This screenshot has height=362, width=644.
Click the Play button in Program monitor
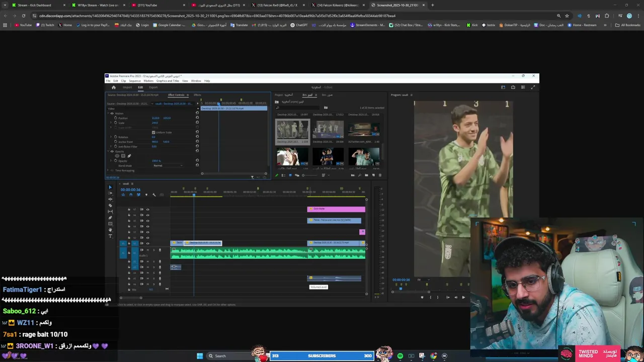(x=463, y=297)
